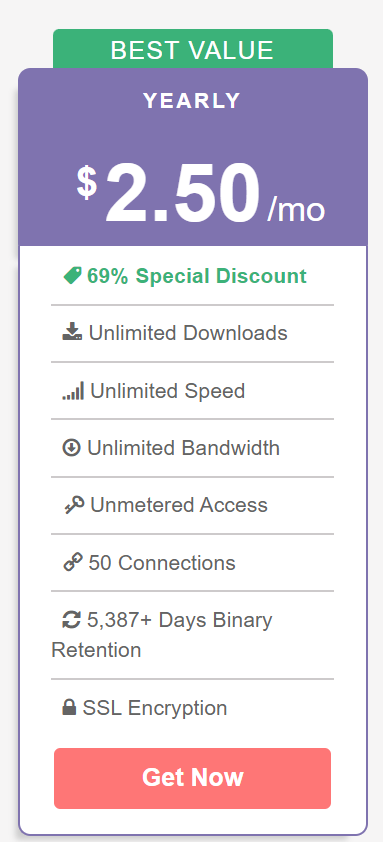The image size is (383, 842).
Task: Click the 69% Special Discount text
Action: 197,276
